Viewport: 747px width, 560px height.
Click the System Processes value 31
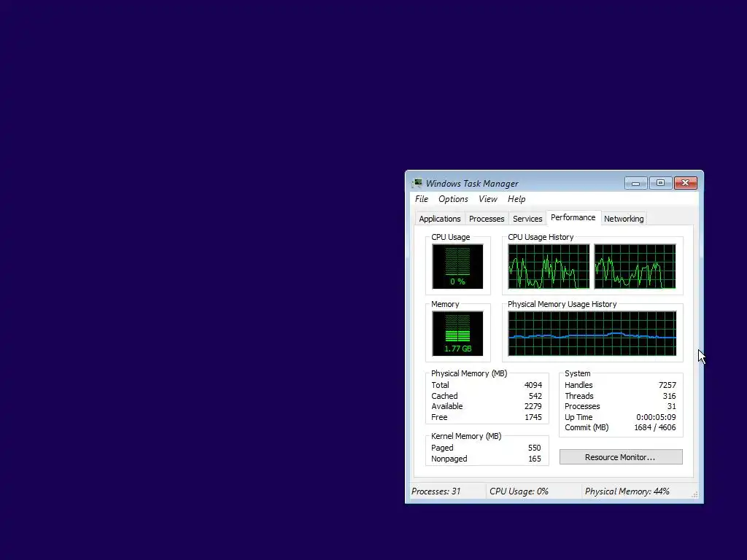[x=672, y=407]
